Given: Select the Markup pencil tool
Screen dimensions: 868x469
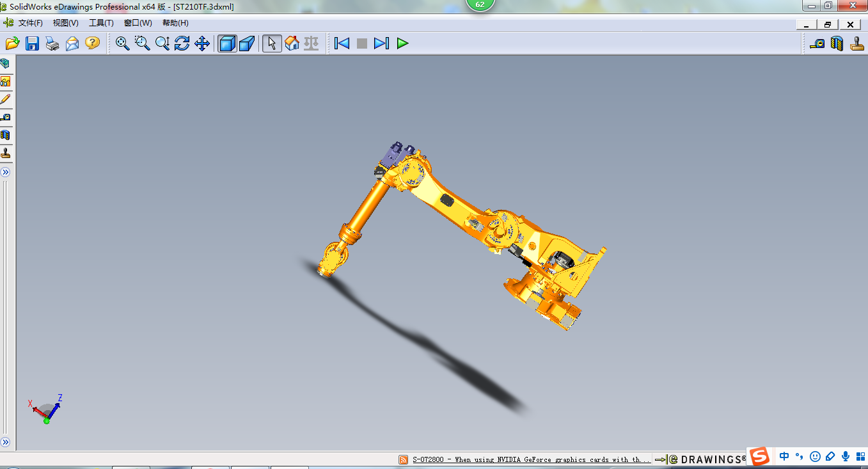Looking at the screenshot, I should point(6,99).
